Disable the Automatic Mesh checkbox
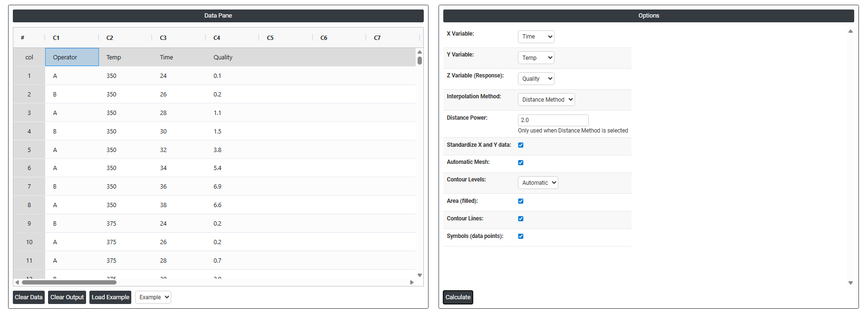The width and height of the screenshot is (868, 323). coord(521,162)
